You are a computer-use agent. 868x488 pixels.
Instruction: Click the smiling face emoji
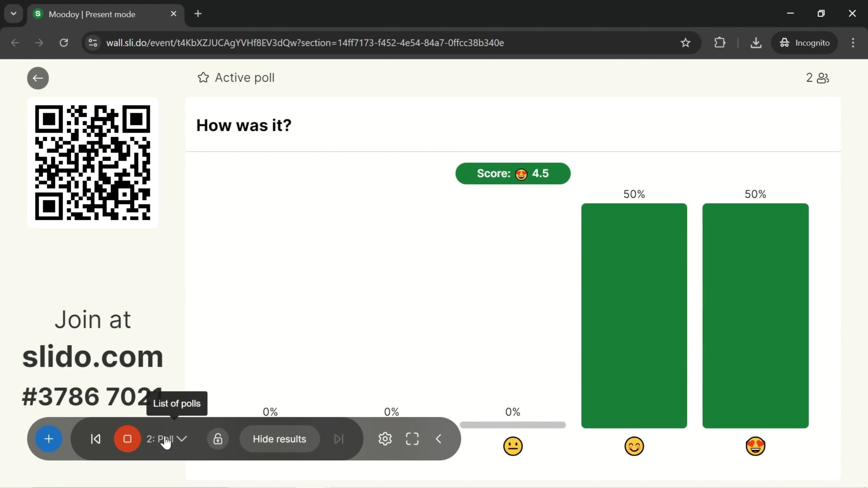click(634, 446)
